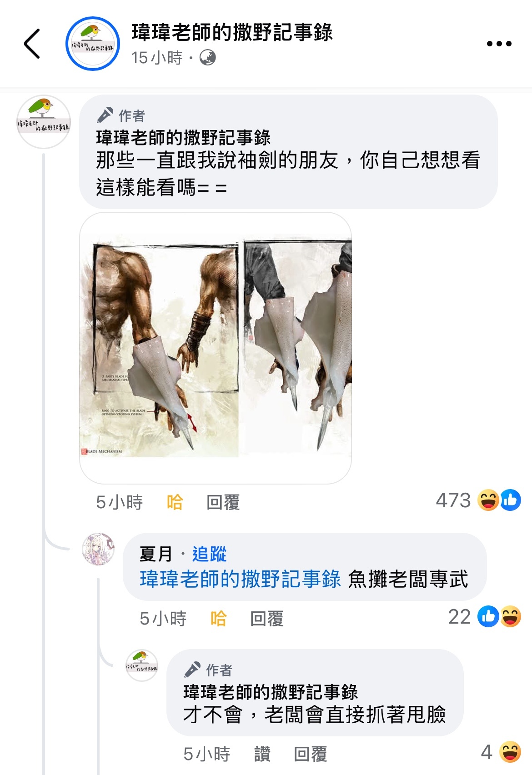Toggle the 哈 reaction on the first comment
This screenshot has height=775, width=532.
coord(175,502)
